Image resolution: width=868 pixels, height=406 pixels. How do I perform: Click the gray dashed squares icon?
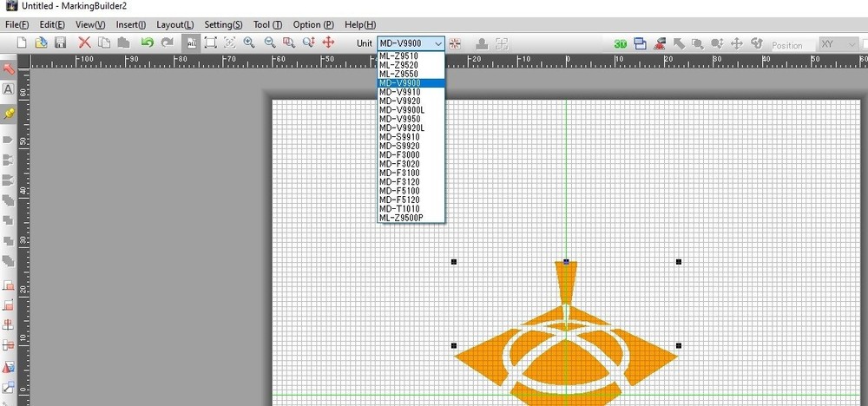click(502, 44)
